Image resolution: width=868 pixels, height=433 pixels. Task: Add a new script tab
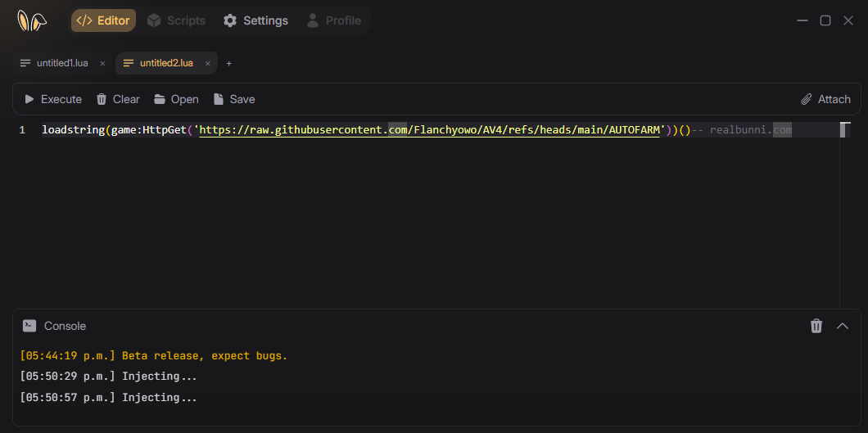click(229, 63)
